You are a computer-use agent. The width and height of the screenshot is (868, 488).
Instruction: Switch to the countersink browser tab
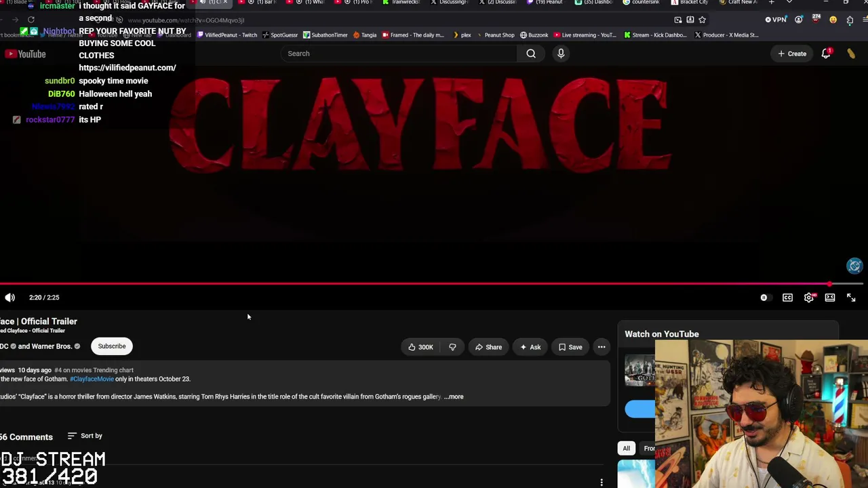[641, 3]
